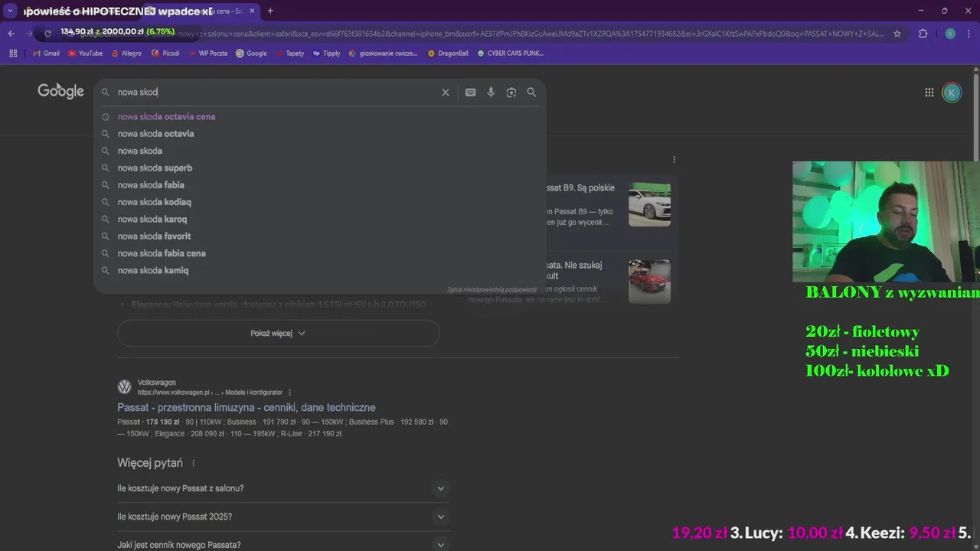Submit search with the magnifier on the right
The width and height of the screenshot is (980, 551).
point(531,92)
